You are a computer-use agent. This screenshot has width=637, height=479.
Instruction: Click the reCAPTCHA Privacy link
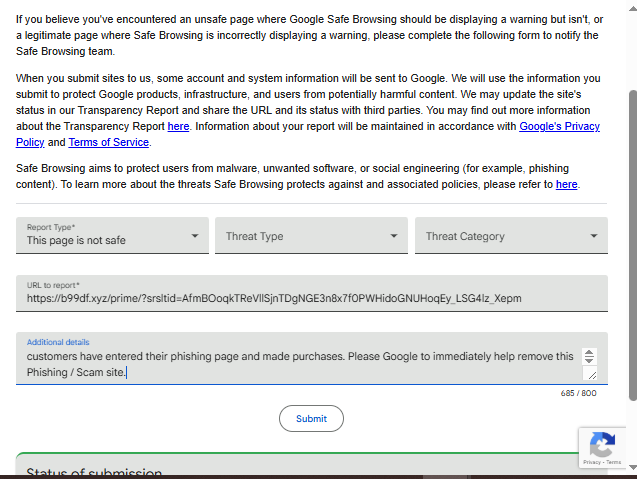point(592,462)
